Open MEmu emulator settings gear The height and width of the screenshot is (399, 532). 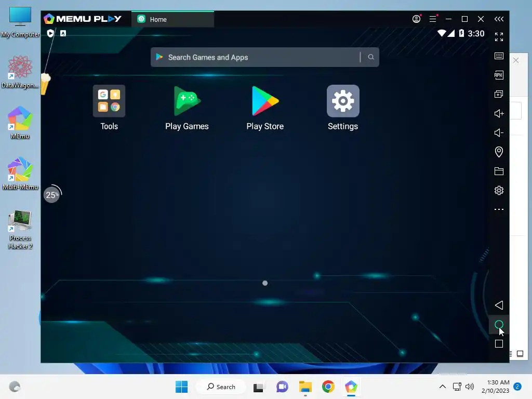(x=499, y=190)
